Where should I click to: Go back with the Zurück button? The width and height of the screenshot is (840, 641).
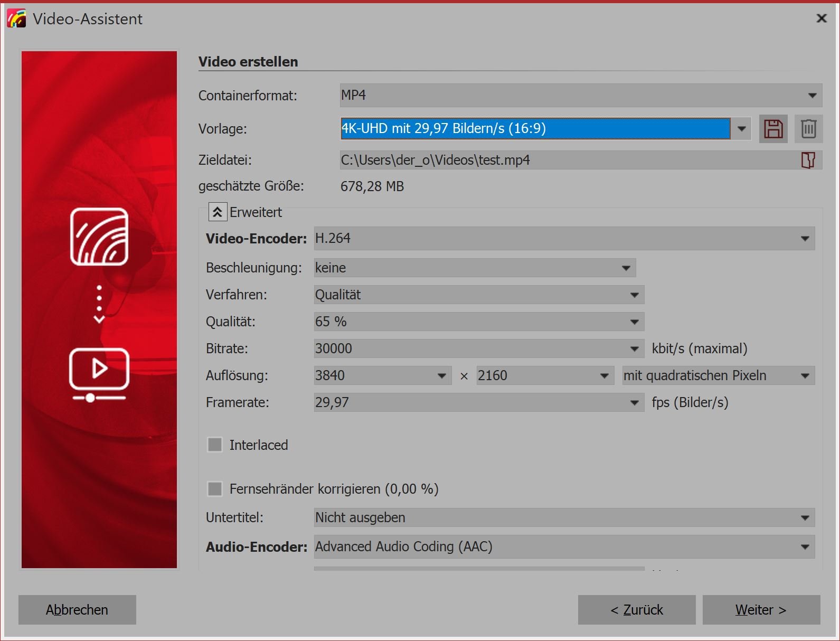click(636, 610)
